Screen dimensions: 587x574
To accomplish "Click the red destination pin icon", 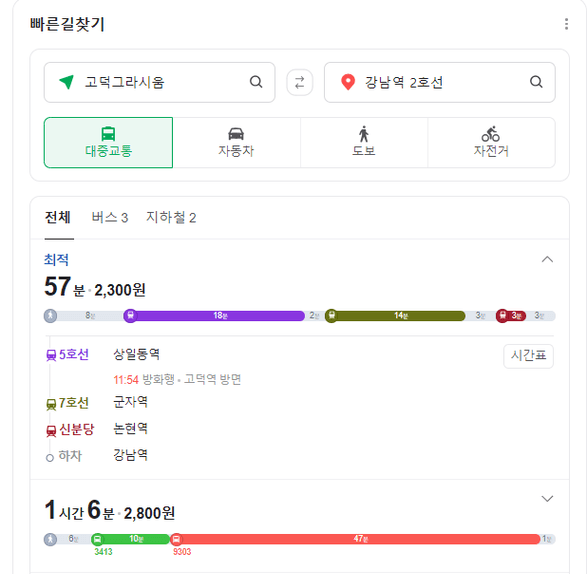I will pos(348,82).
